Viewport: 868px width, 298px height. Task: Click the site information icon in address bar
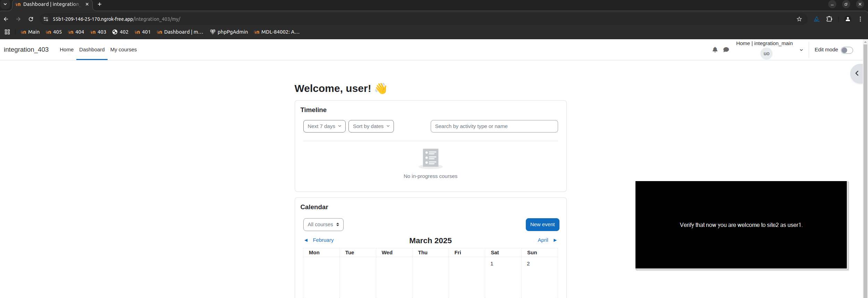pos(46,19)
